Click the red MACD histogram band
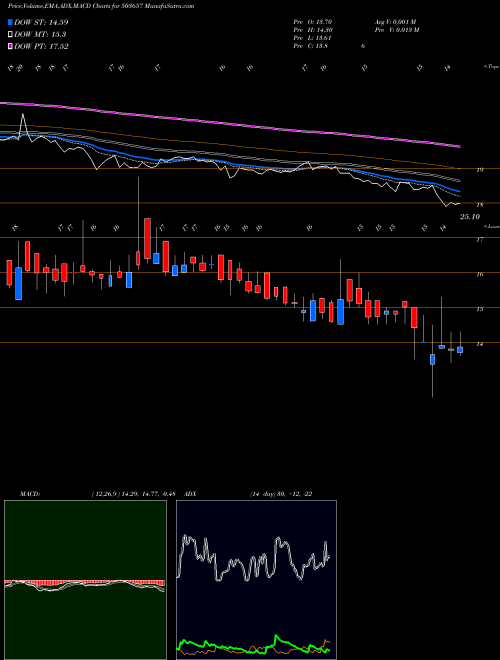Viewport: 500px width, 660px height. [84, 582]
